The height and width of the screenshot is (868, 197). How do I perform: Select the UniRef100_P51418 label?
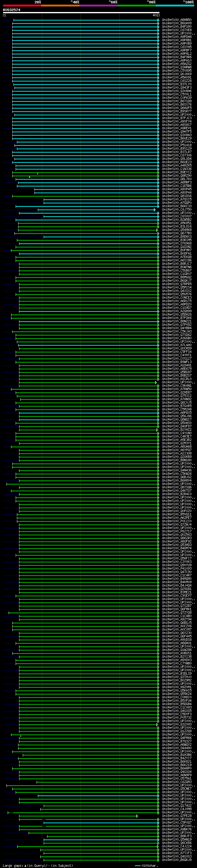coord(177,146)
